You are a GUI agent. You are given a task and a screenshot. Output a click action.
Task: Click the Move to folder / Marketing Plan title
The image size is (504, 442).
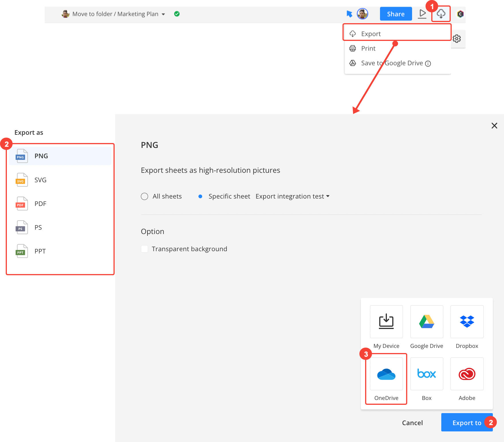(115, 14)
